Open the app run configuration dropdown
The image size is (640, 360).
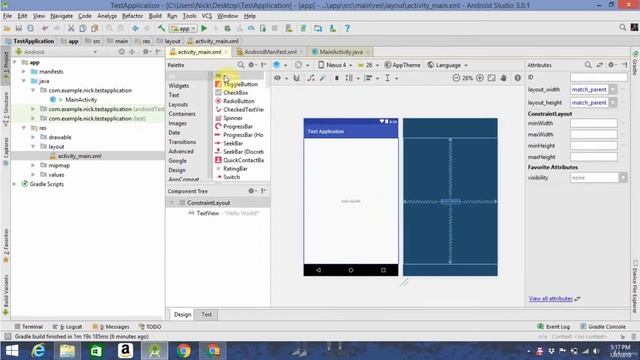(x=183, y=28)
